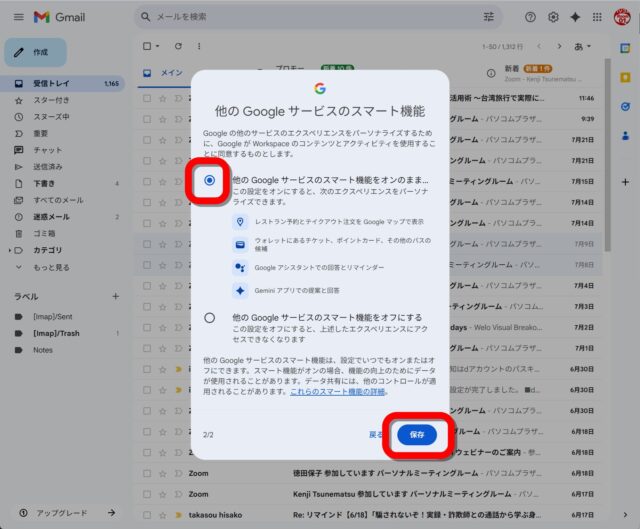Open input tools あ dropdown
640x529 pixels.
tap(582, 47)
